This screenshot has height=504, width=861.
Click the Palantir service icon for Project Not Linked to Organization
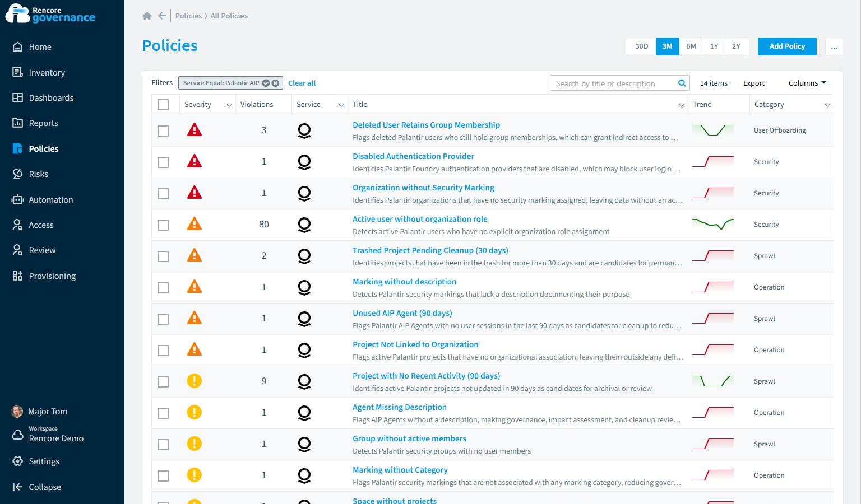point(304,351)
